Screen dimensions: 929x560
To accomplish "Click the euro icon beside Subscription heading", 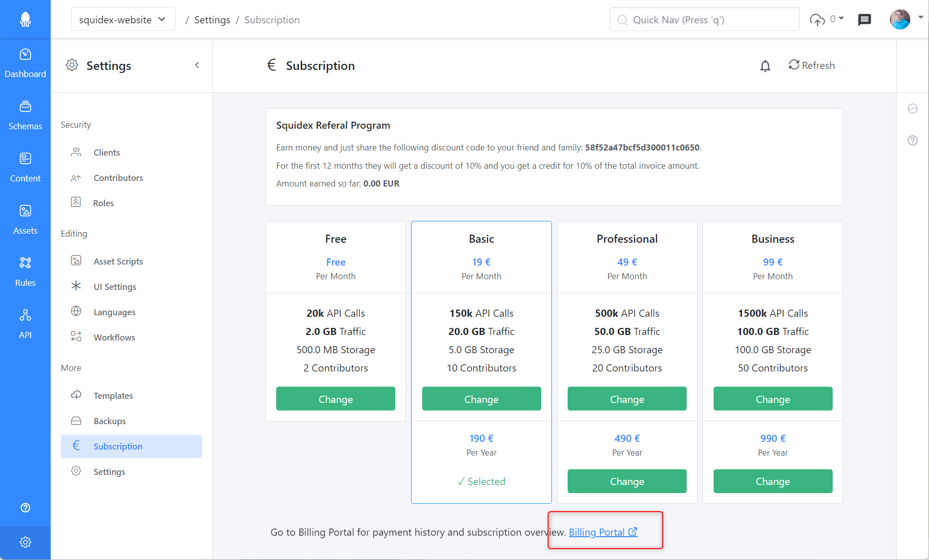I will pyautogui.click(x=272, y=65).
